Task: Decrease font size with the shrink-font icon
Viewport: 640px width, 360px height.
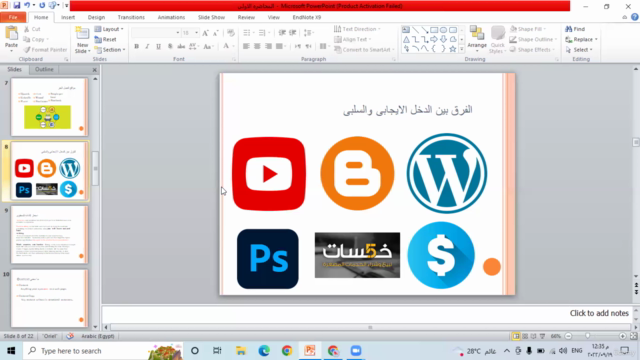Action: 216,33
